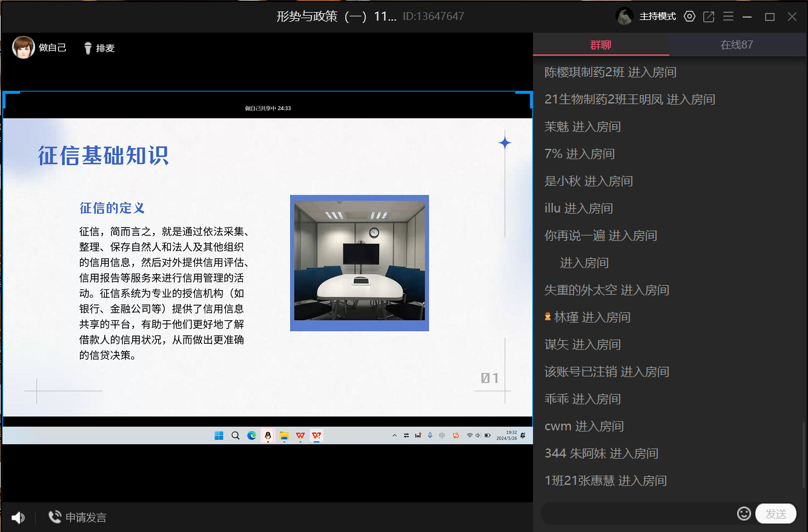
Task: Click the Windows Start icon in shared taskbar
Action: pos(219,435)
